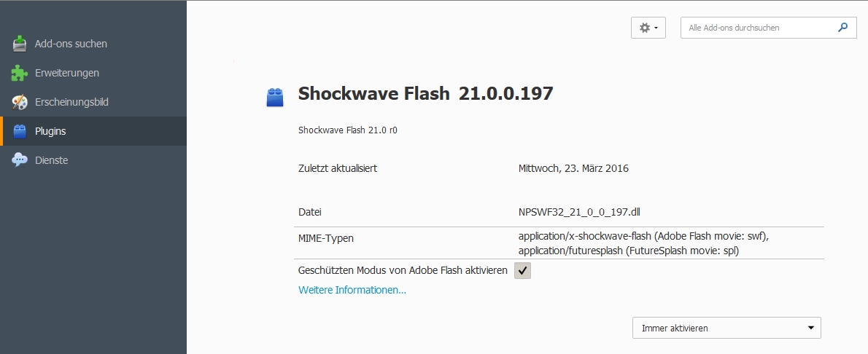Click the Shockwave Flash 21.0.0.197 heading
Screen dimensions: 868x354
pos(425,94)
